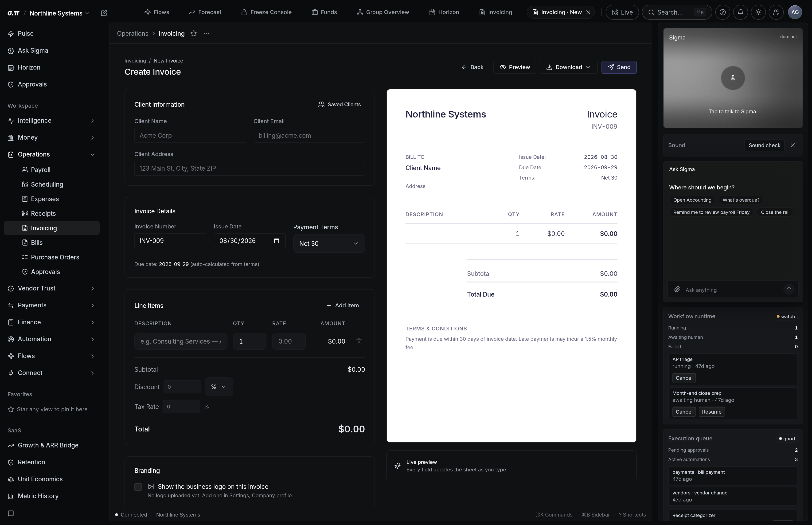Resume the Month-end close prep workflow
This screenshot has height=525, width=812.
[711, 412]
